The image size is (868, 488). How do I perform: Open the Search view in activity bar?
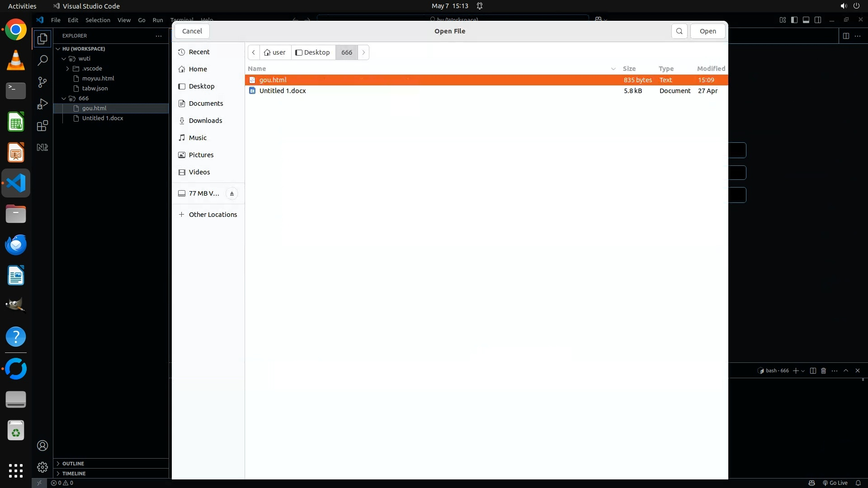pyautogui.click(x=42, y=60)
